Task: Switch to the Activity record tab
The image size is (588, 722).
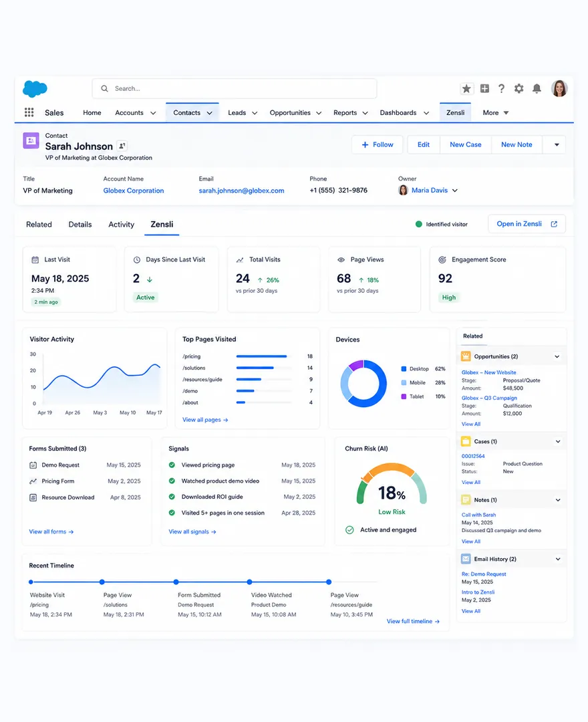Action: (122, 224)
